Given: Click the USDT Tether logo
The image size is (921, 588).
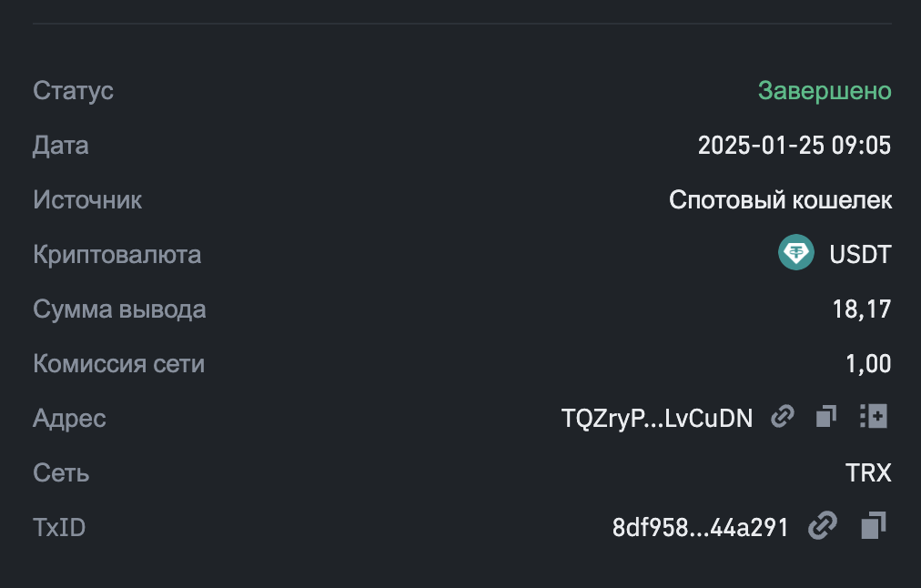Looking at the screenshot, I should point(796,254).
